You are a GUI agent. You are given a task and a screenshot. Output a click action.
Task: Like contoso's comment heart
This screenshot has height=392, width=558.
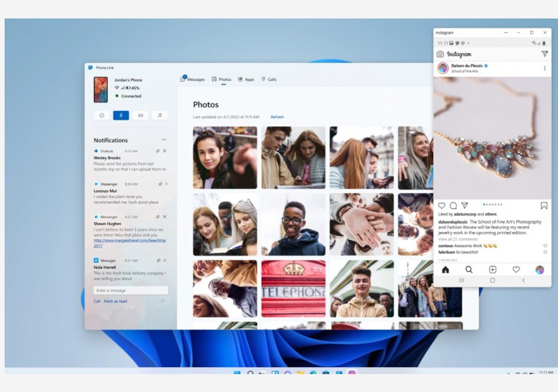pyautogui.click(x=545, y=246)
